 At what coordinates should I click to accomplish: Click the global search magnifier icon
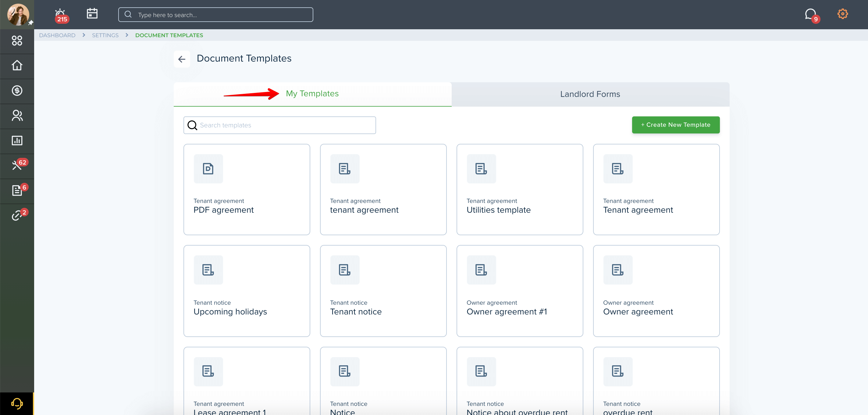coord(128,15)
